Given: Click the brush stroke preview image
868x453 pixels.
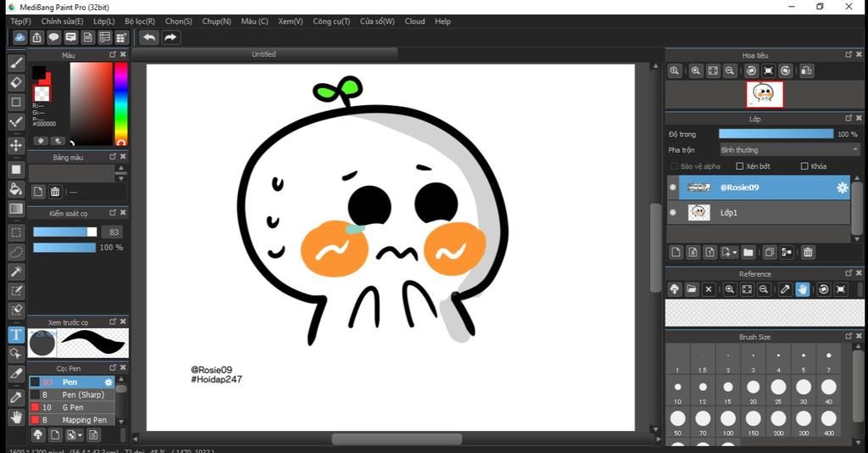Looking at the screenshot, I should (93, 344).
